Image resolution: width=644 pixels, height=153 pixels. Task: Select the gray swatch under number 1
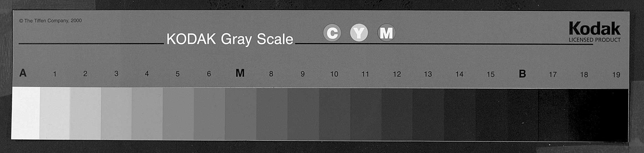(x=55, y=113)
